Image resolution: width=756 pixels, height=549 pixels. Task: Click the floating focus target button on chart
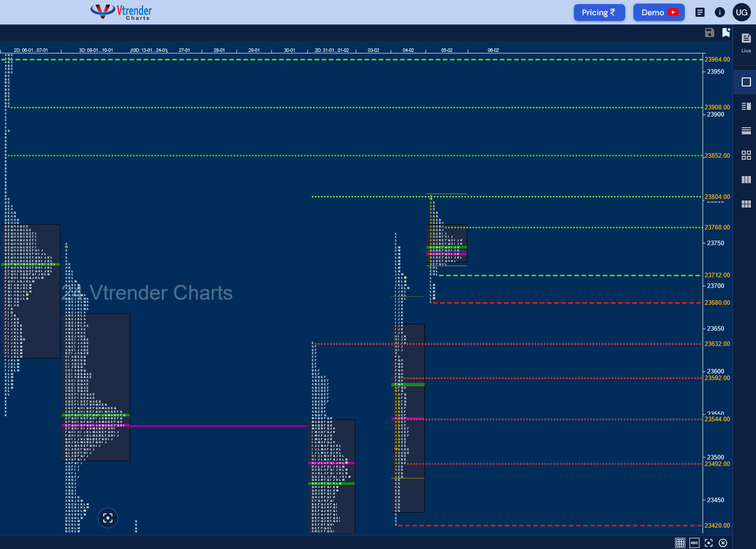point(108,518)
